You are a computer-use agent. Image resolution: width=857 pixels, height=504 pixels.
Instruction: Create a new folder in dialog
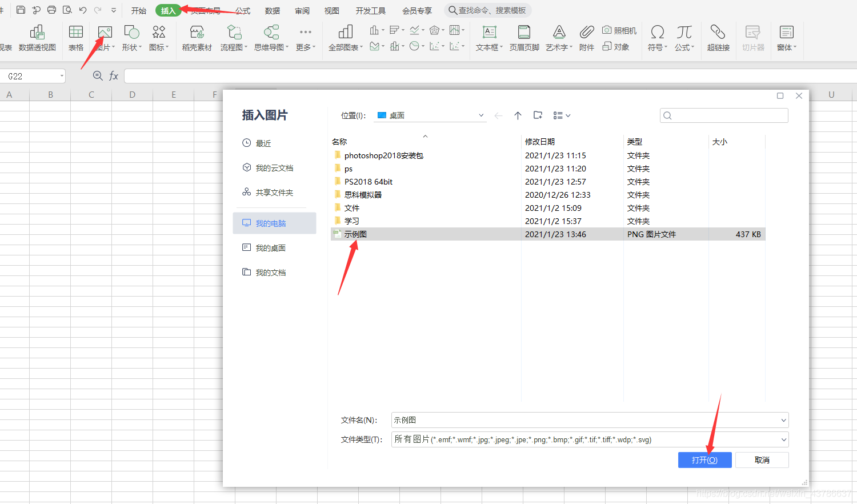point(538,115)
